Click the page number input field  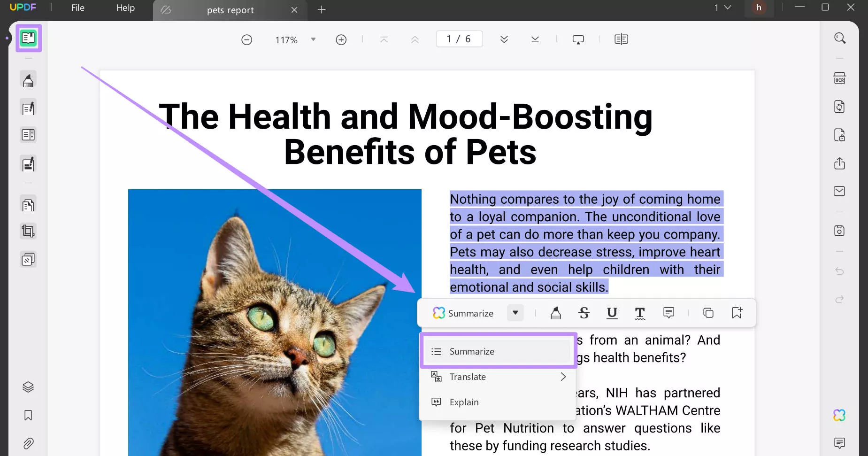(x=459, y=39)
